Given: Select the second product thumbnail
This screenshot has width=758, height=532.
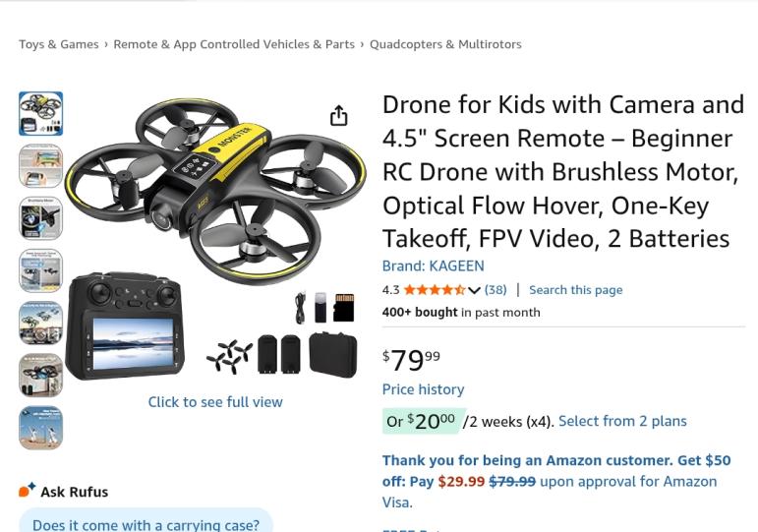Looking at the screenshot, I should pos(40,166).
